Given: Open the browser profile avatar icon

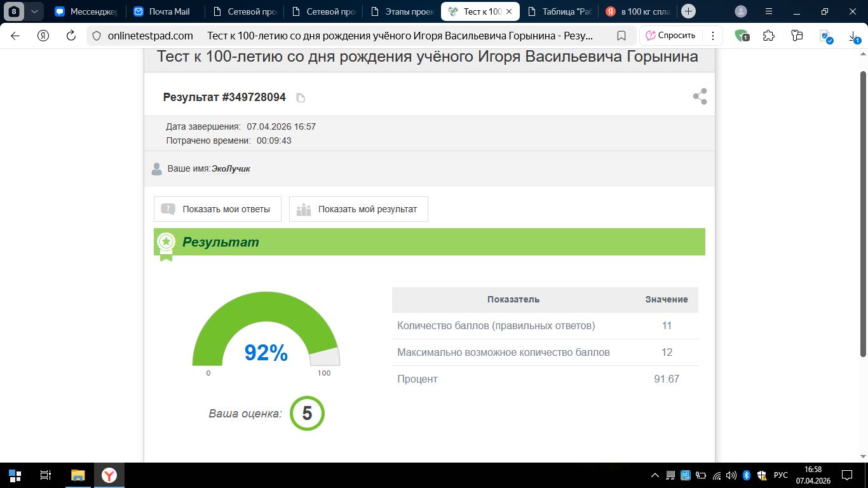Looking at the screenshot, I should click(x=740, y=11).
